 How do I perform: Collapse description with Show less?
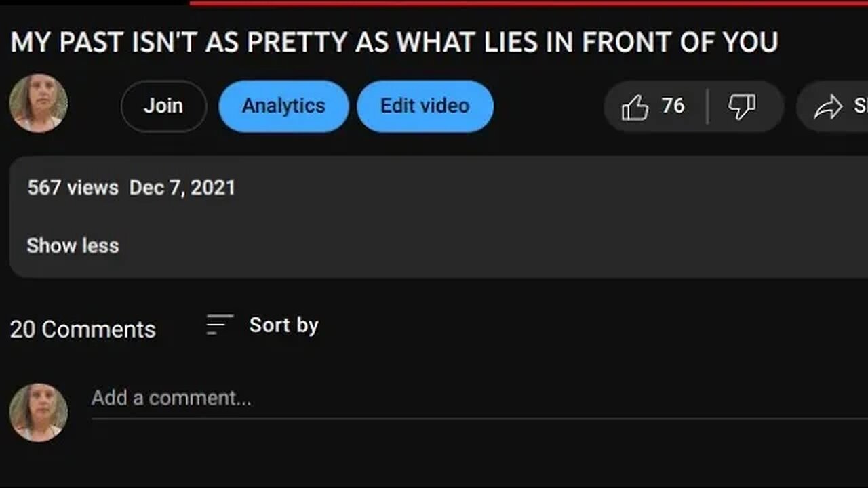(x=73, y=245)
